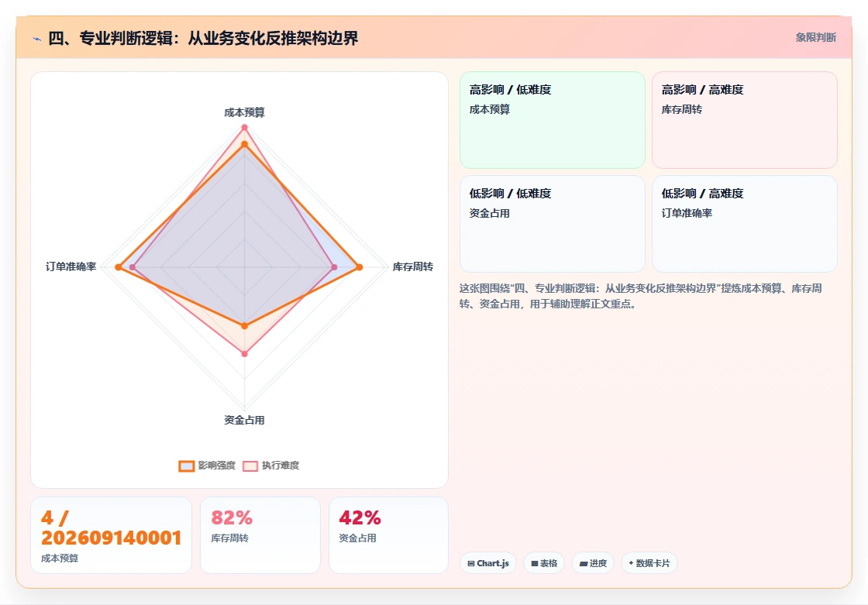Toggle the 影响强度 legend swatch
Screen dimensions: 868x605
pyautogui.click(x=187, y=466)
